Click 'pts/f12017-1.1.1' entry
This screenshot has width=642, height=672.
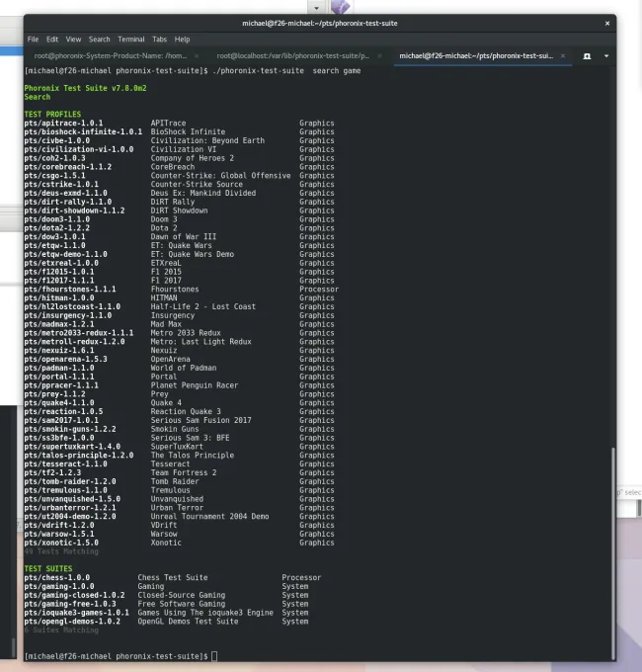[x=59, y=281]
